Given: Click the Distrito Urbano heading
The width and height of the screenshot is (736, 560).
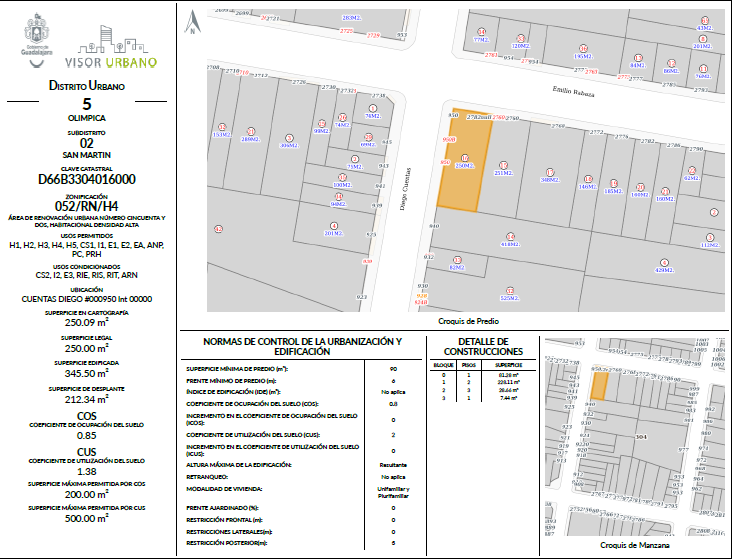Looking at the screenshot, I should [87, 86].
